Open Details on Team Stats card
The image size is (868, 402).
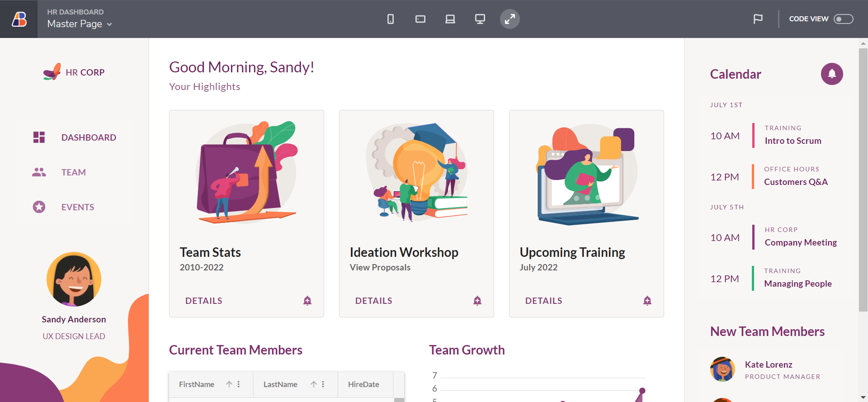[204, 301]
